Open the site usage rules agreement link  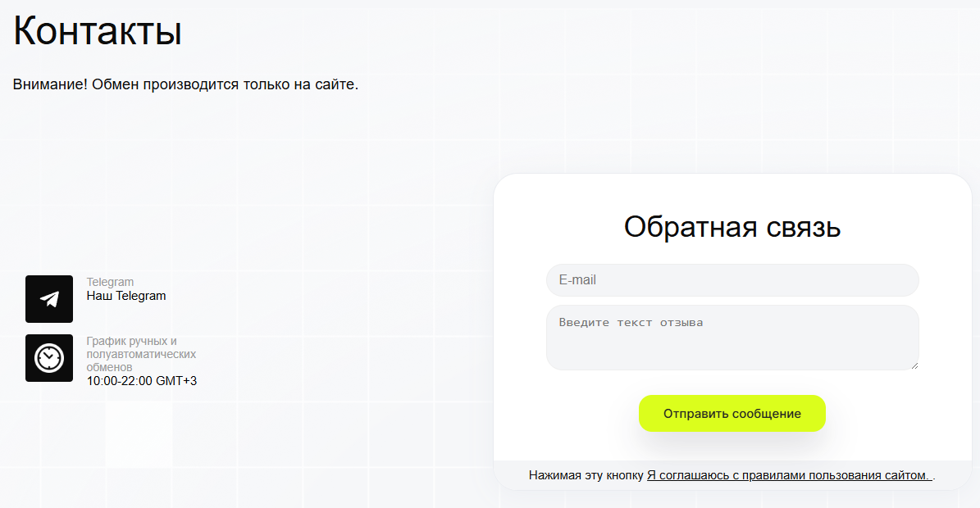(789, 475)
